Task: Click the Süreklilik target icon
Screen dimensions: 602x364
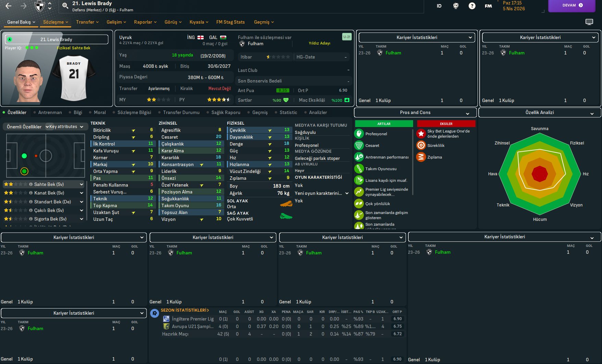Action: click(421, 146)
